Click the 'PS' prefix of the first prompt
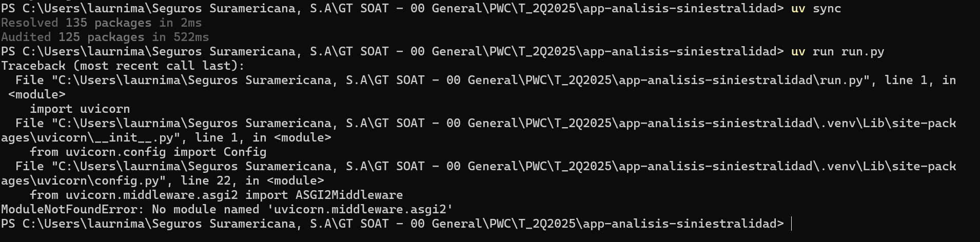The width and height of the screenshot is (980, 242). pyautogui.click(x=8, y=8)
